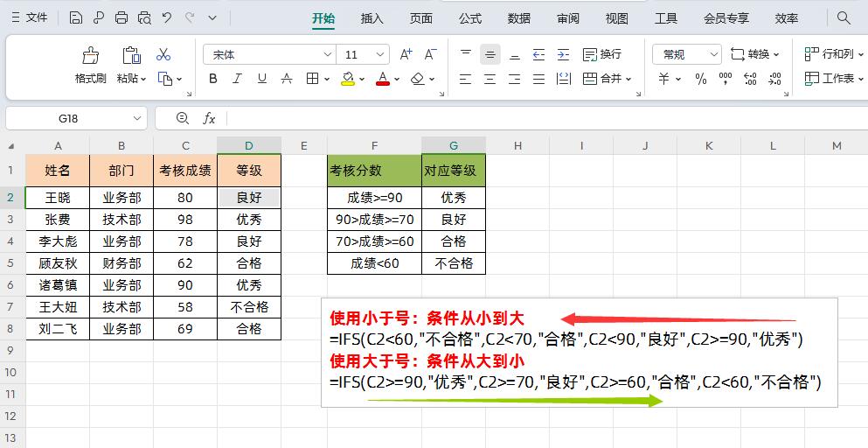Click the Copy icon
Screen dimensions: 868x448
(165, 78)
